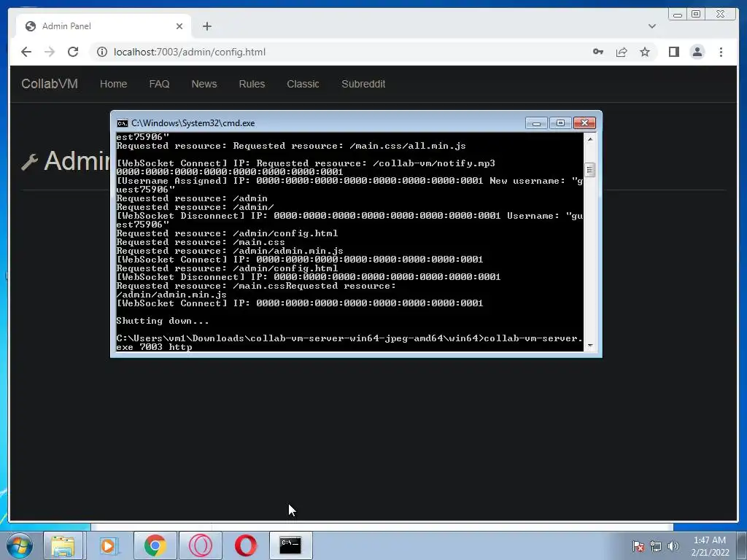
Task: Go back using Chrome's back arrow
Action: [26, 52]
